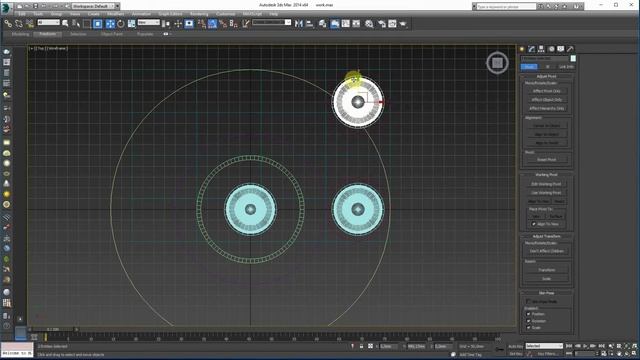640x360 pixels.
Task: Select the IK button in Hierarchy panel
Action: pos(547,67)
